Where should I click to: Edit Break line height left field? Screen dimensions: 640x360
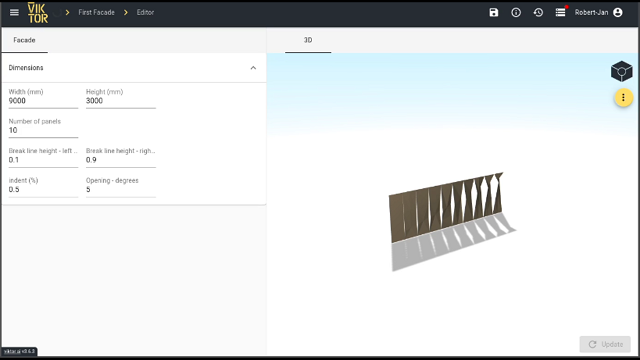(x=43, y=160)
